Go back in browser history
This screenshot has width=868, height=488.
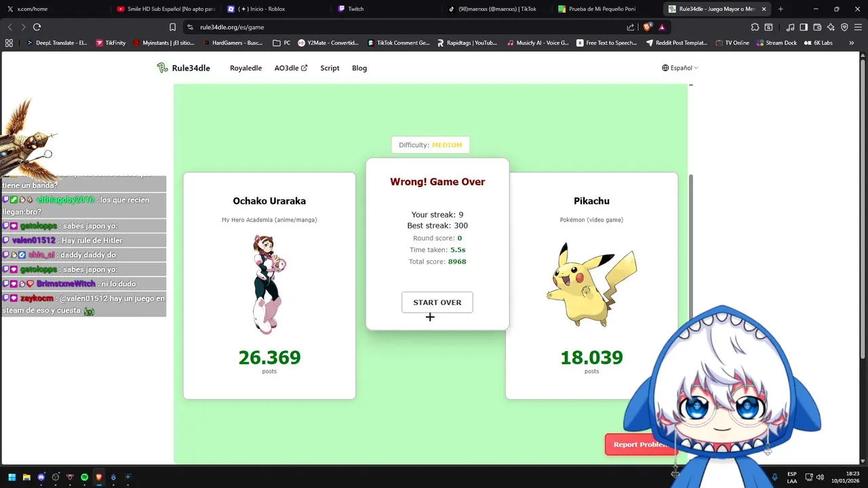pos(9,27)
